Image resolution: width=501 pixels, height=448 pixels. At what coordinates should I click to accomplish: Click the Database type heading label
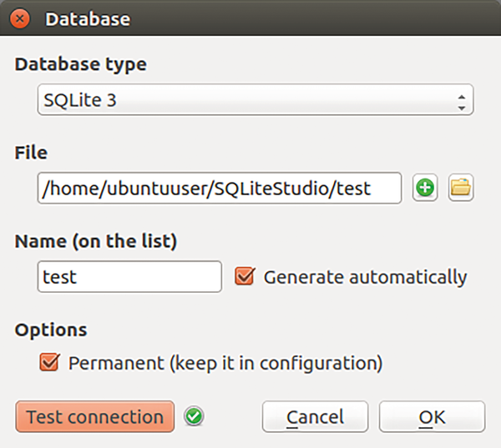(x=80, y=65)
